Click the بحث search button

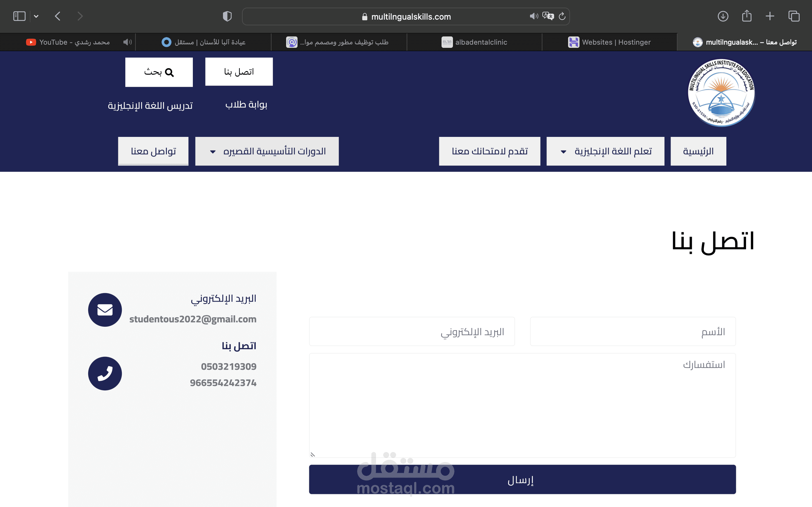tap(159, 72)
